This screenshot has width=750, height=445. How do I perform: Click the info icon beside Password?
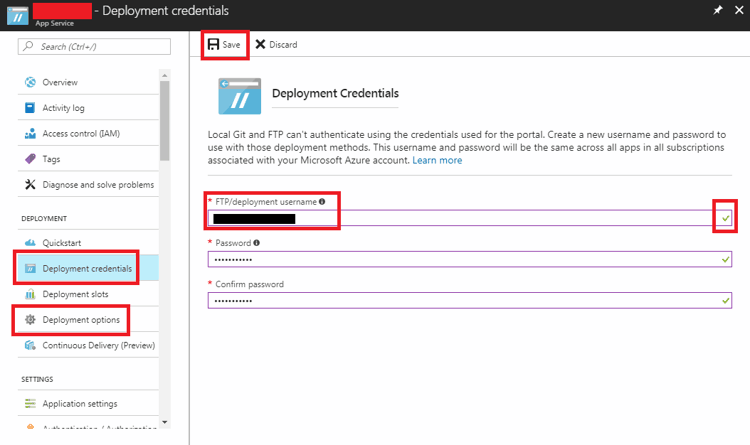coord(256,243)
